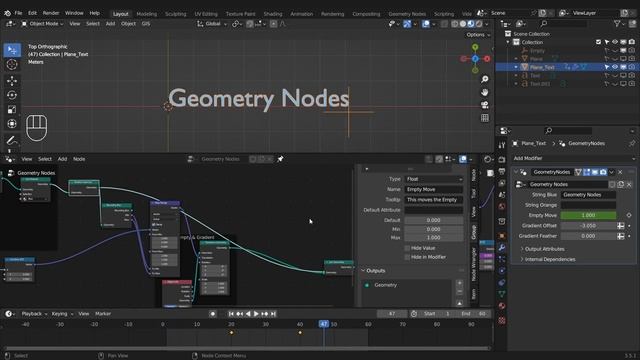640x360 pixels.
Task: Open the viewport Options dropdown
Action: point(478,35)
